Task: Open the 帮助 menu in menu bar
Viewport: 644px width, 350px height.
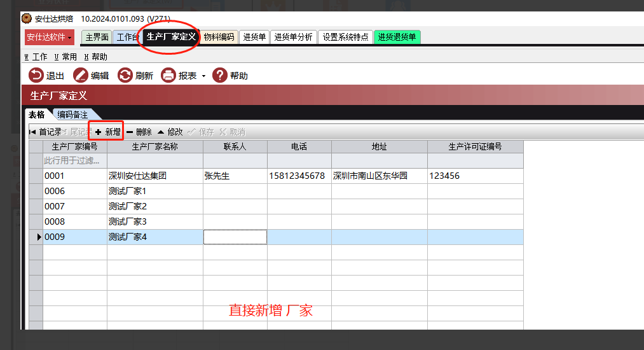Action: pos(95,57)
